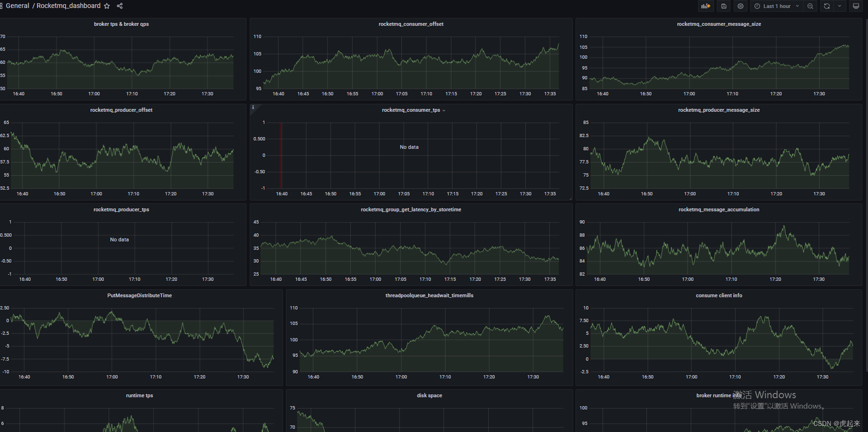Zoom out the time range
Viewport: 868px width, 432px height.
point(810,6)
